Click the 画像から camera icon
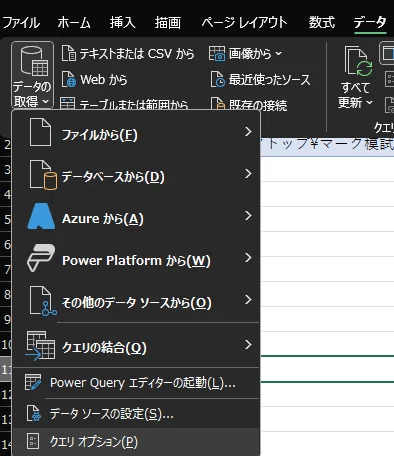Screen dimensions: 394x456 217,53
